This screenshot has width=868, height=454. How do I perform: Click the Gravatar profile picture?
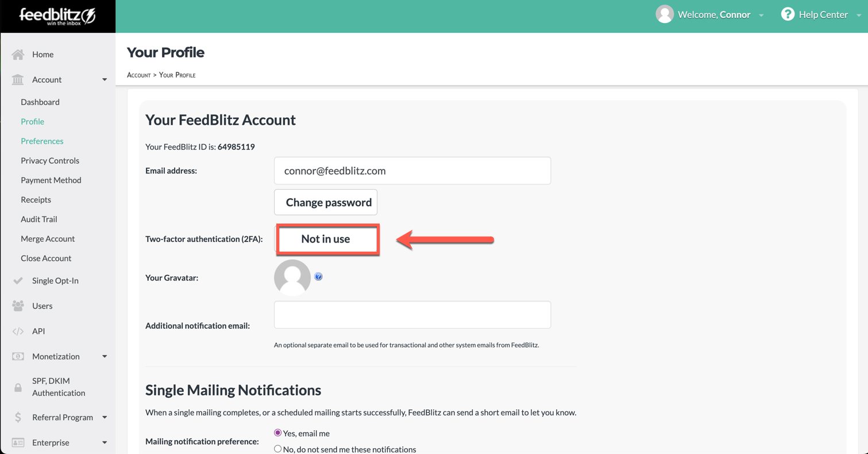point(292,278)
